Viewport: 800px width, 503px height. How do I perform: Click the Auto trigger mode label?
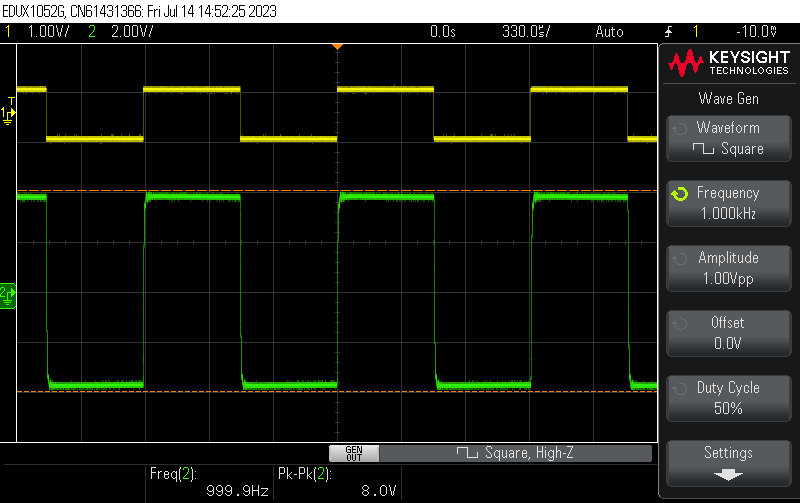click(609, 32)
